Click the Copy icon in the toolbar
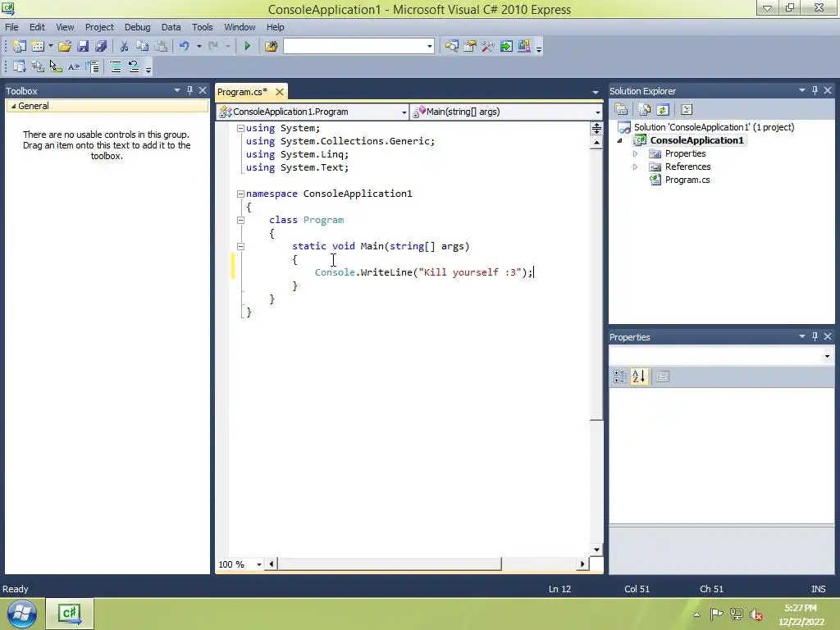 tap(143, 47)
